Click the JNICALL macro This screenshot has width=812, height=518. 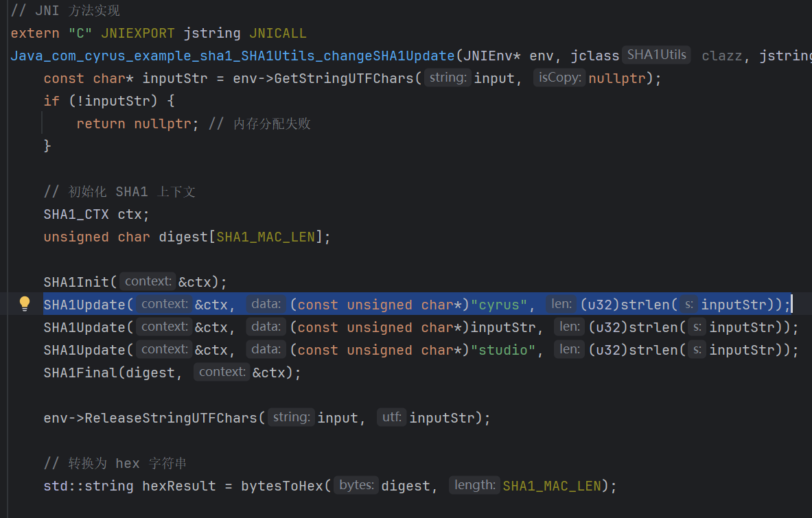[277, 33]
